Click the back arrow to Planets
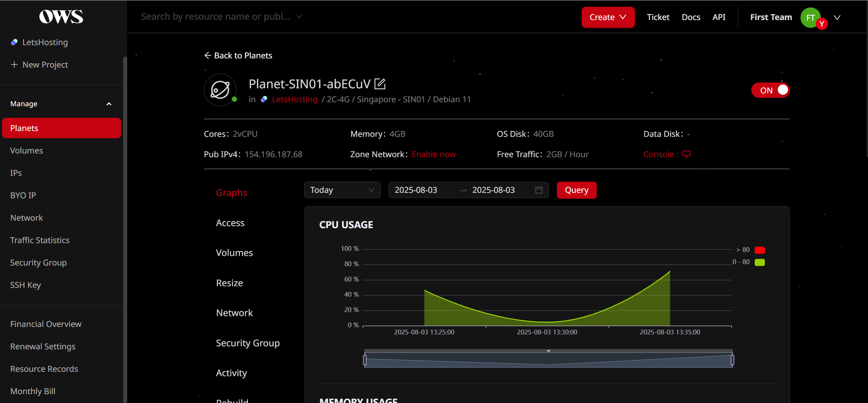This screenshot has height=403, width=868. (x=208, y=55)
